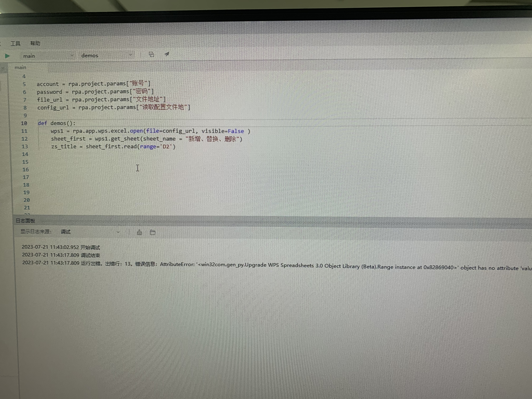
Task: Click the copy icon in toolbar
Action: tap(151, 54)
